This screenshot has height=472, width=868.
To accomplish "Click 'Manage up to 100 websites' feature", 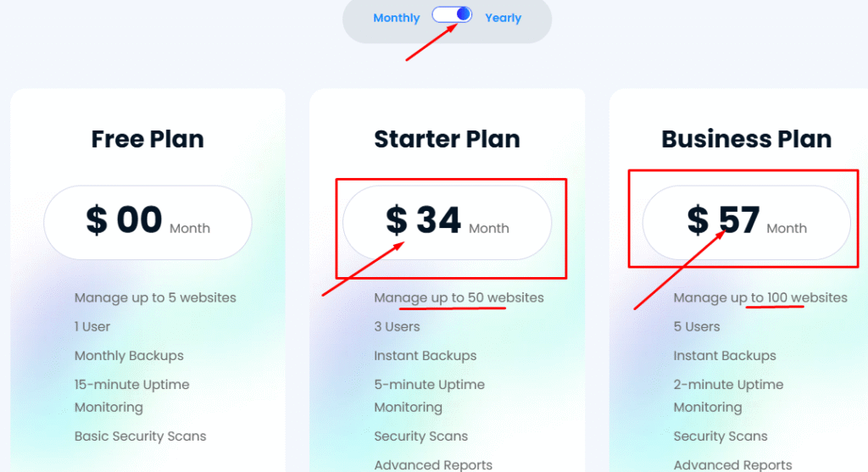I will coord(760,297).
